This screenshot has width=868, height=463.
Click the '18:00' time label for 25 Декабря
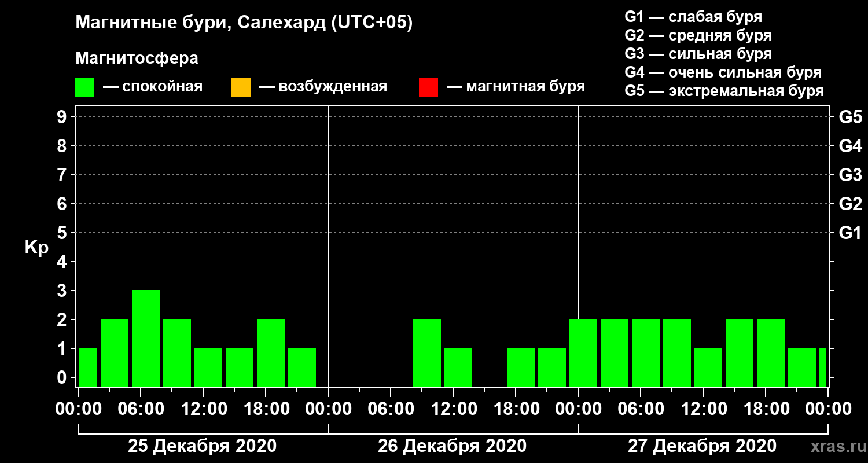click(x=266, y=409)
